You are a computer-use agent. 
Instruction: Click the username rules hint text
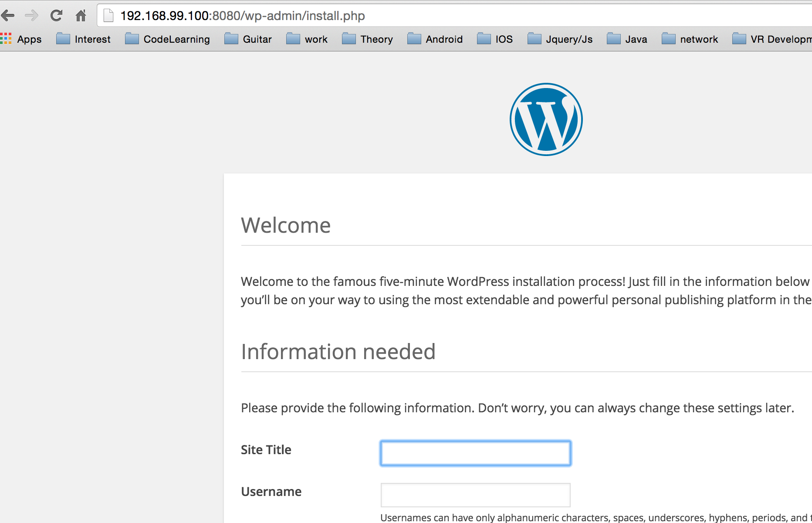[x=596, y=518]
